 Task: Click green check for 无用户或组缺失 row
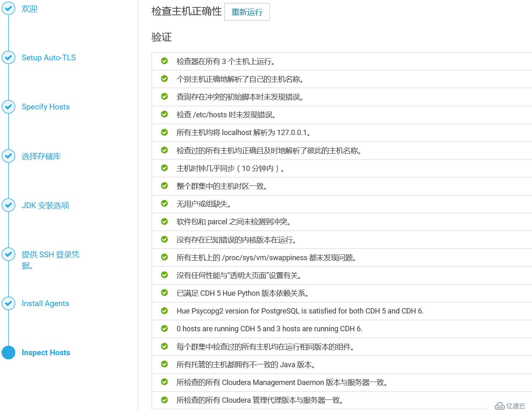pyautogui.click(x=164, y=203)
